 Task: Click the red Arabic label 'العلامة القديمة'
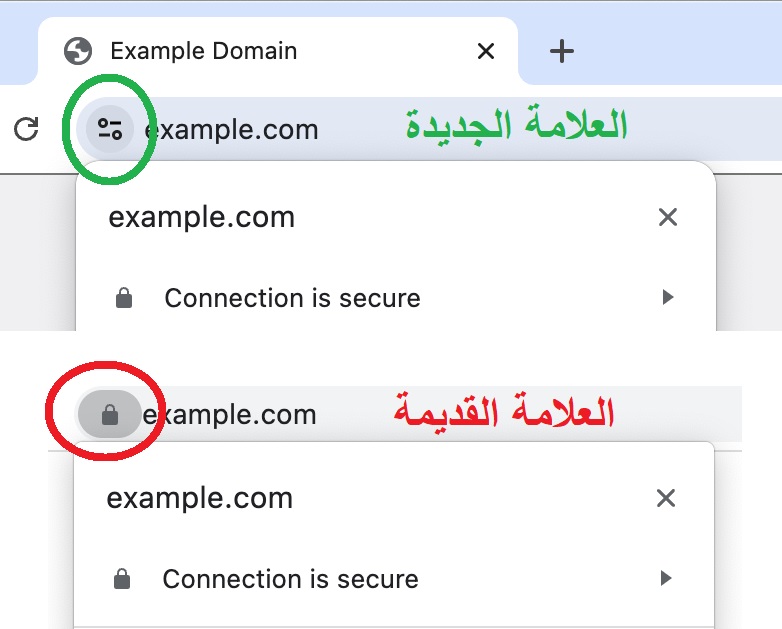point(503,412)
